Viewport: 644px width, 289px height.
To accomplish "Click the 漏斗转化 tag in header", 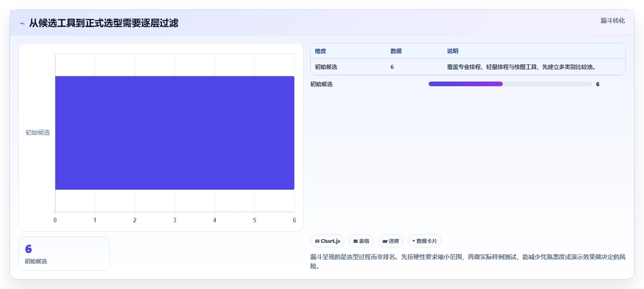I will click(612, 21).
